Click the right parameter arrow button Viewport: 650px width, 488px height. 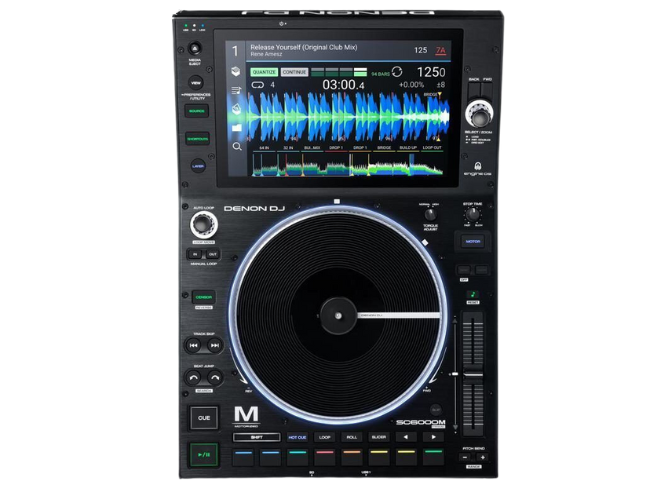(433, 437)
